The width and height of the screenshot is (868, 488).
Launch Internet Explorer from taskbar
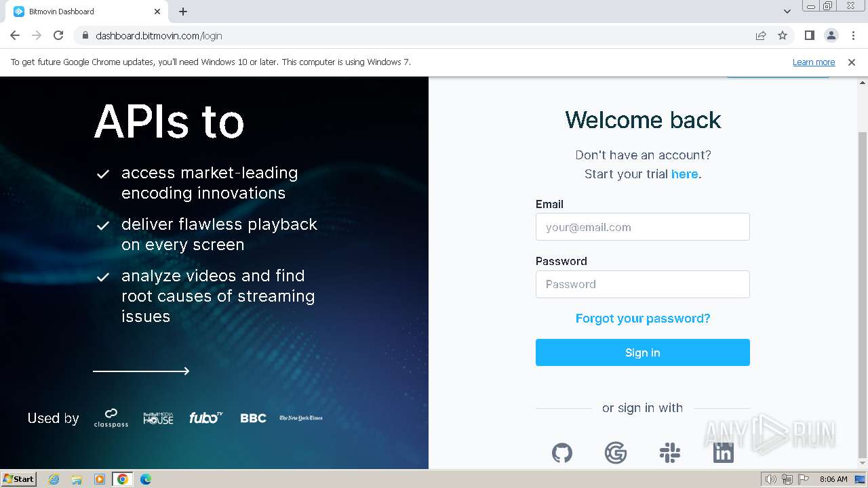(x=54, y=479)
